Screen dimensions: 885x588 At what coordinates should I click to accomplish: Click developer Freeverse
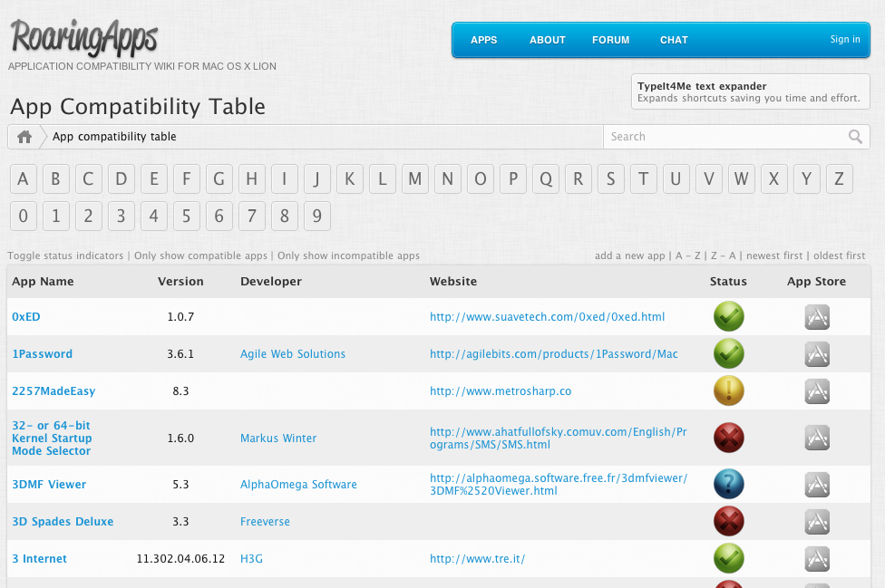(266, 522)
